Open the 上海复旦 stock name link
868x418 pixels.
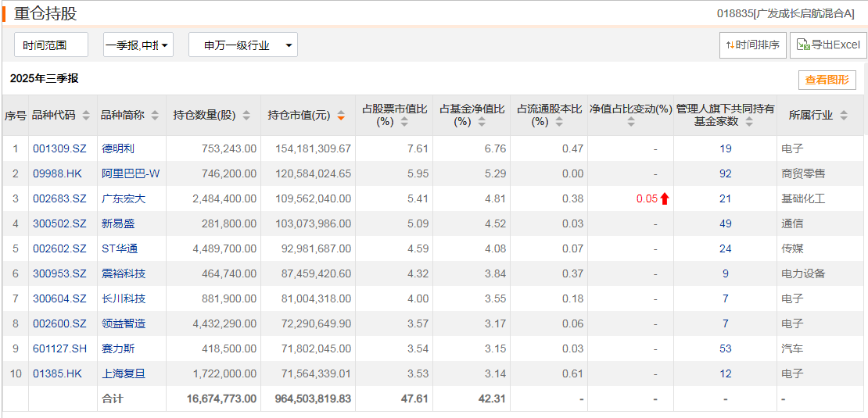pyautogui.click(x=124, y=373)
